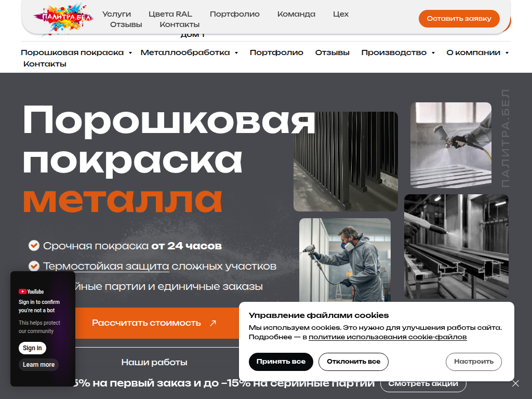The width and height of the screenshot is (532, 399).
Task: Click the arrow icon on Рассчитать стоимость
Action: [212, 323]
